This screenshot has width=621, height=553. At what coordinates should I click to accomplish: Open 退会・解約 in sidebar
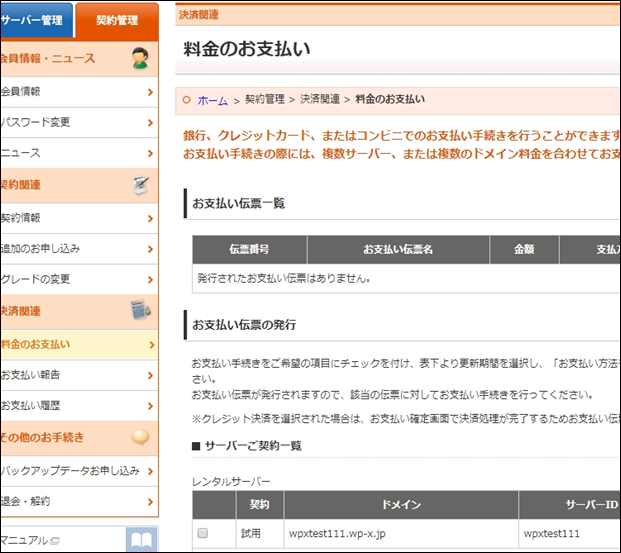click(79, 502)
